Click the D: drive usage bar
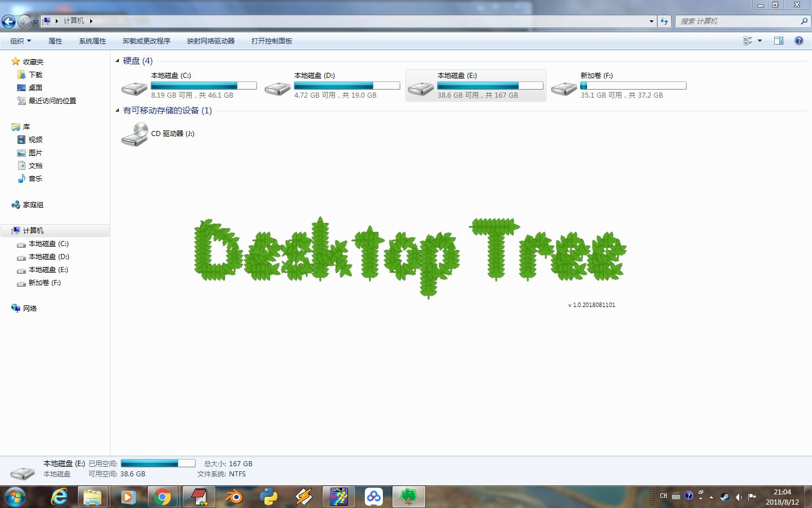Viewport: 812px width, 508px height. point(347,86)
